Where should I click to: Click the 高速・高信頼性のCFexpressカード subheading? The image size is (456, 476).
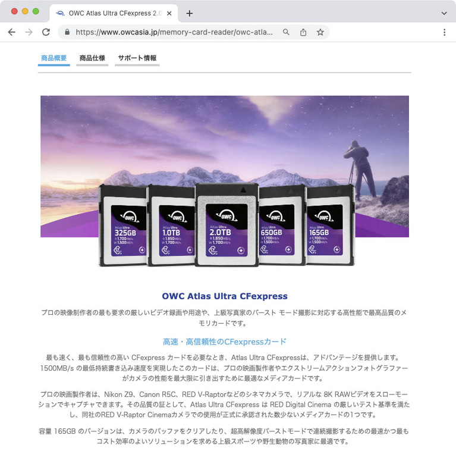225,342
